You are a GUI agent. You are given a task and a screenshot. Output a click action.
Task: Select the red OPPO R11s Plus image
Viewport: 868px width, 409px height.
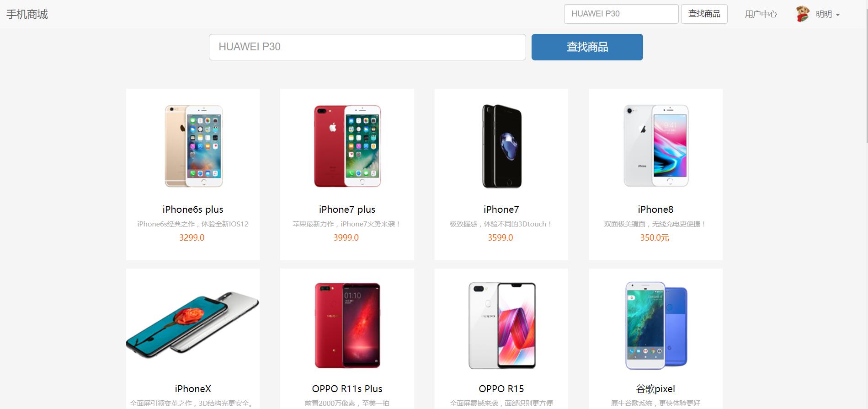coord(347,325)
